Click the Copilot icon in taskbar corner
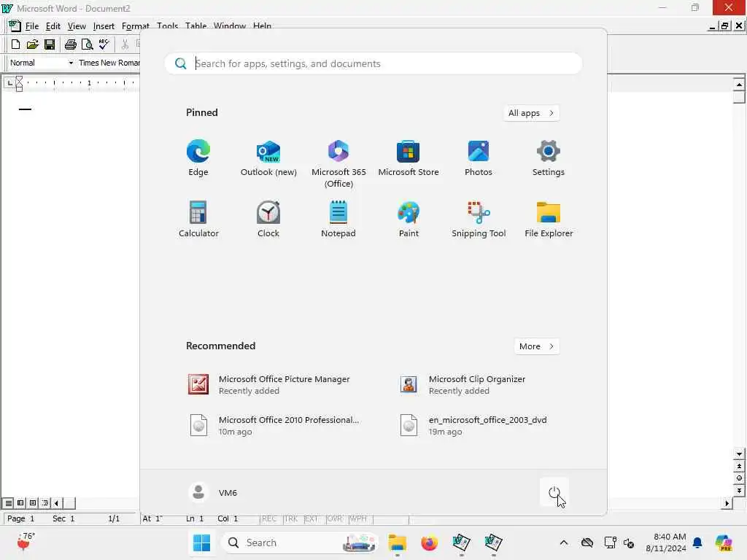The height and width of the screenshot is (560, 747). click(x=724, y=542)
